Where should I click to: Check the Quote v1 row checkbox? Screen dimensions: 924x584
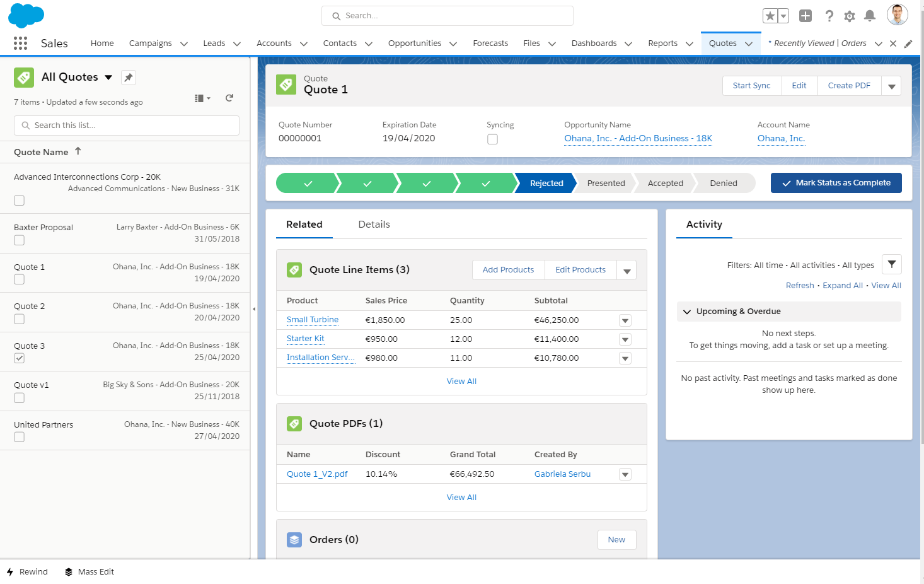pos(20,398)
